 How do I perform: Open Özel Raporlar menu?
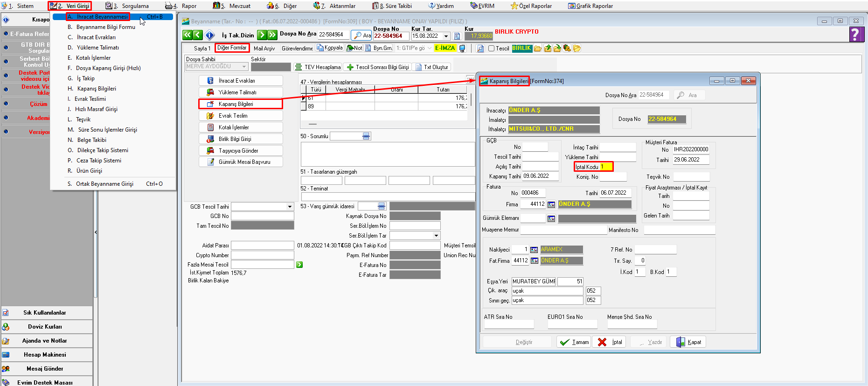pos(531,6)
